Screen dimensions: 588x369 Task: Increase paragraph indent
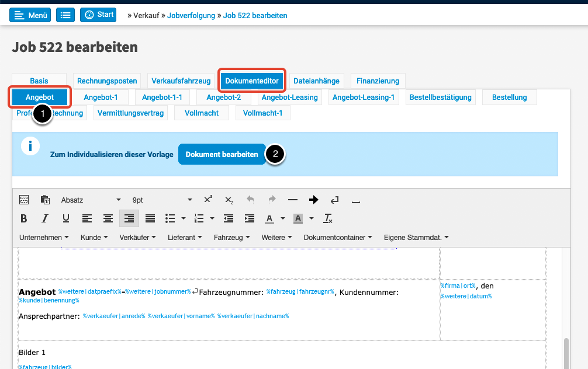pos(250,218)
